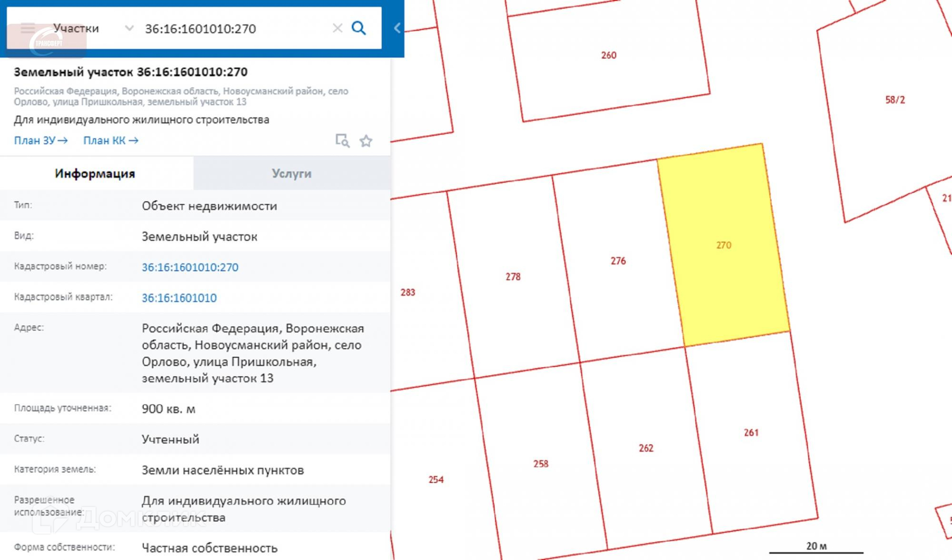Click the zoom-to-object icon
Viewport: 952px width, 560px height.
342,141
